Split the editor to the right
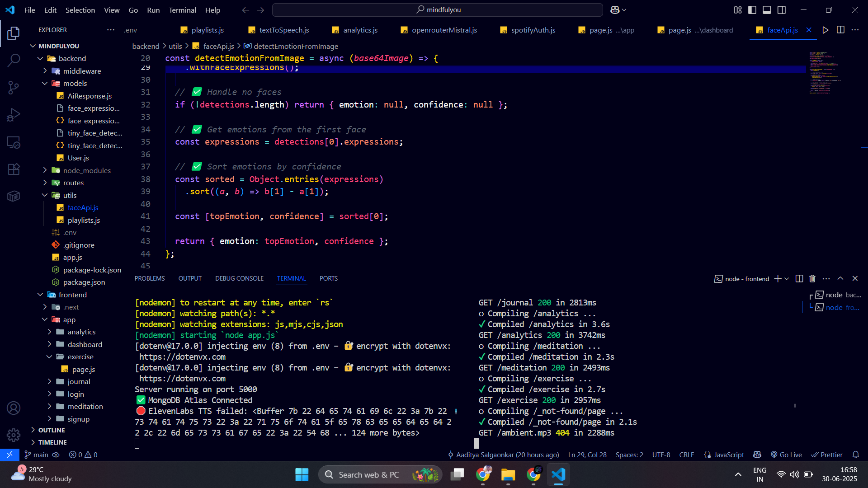 coord(840,30)
